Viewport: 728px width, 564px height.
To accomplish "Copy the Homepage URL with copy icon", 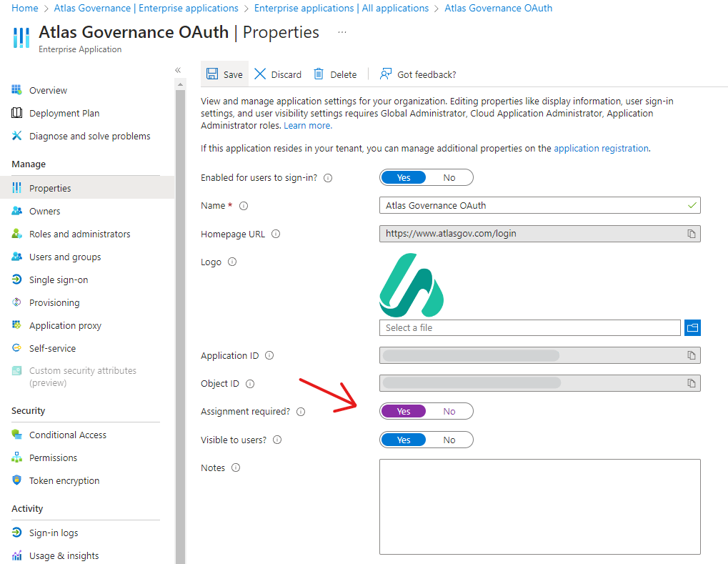I will (x=691, y=234).
